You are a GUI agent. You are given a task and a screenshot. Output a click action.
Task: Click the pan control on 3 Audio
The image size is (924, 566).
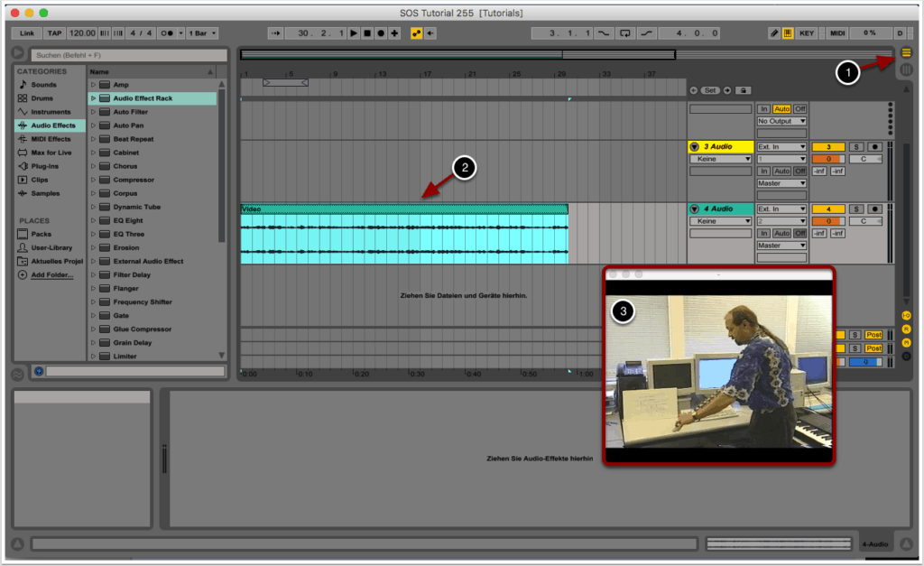pyautogui.click(x=864, y=159)
